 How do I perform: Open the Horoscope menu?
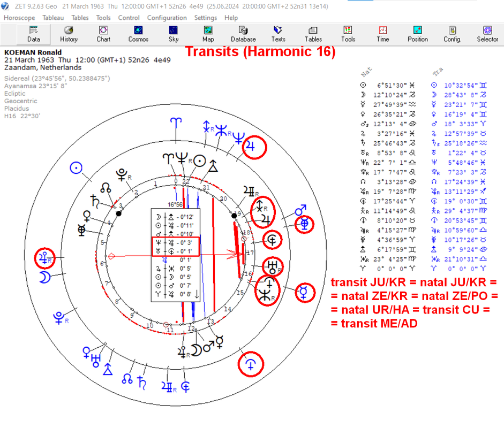point(19,18)
